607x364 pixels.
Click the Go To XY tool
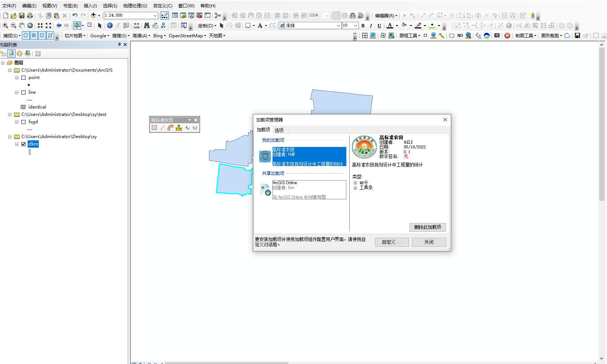click(x=163, y=25)
